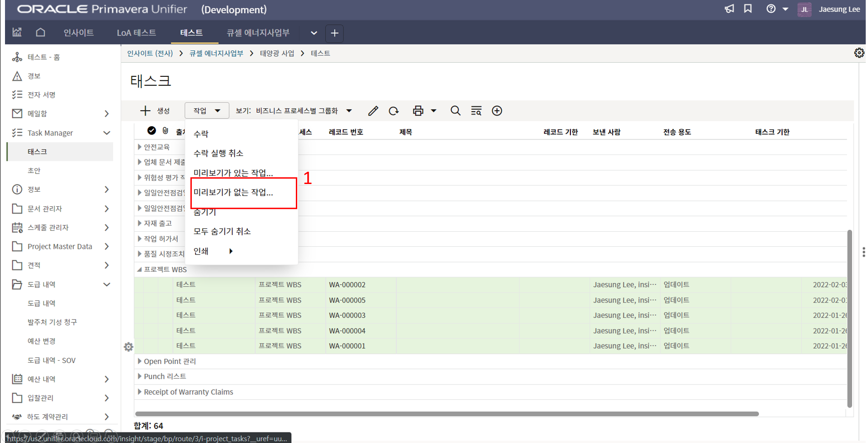The image size is (868, 443).
Task: Expand the Punch 리스트 group
Action: (x=140, y=376)
